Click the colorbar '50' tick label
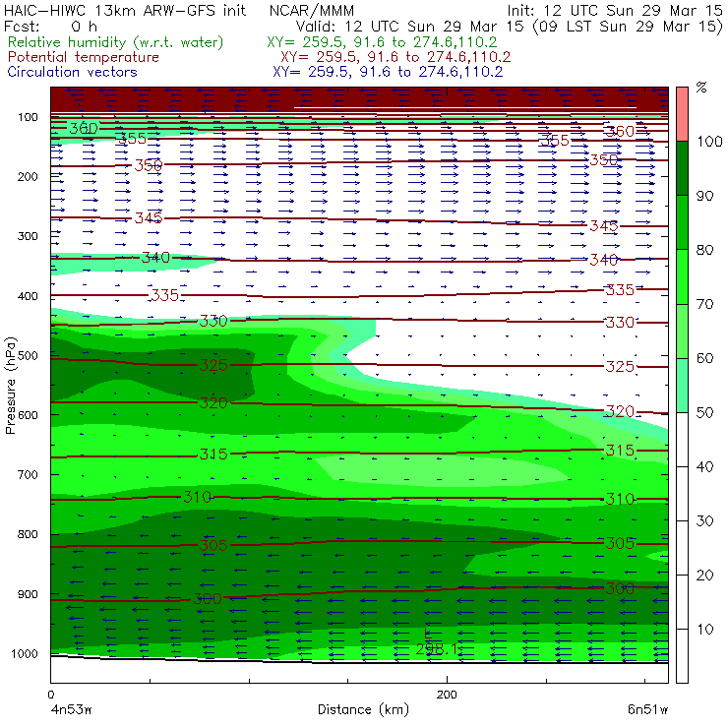 [x=704, y=413]
